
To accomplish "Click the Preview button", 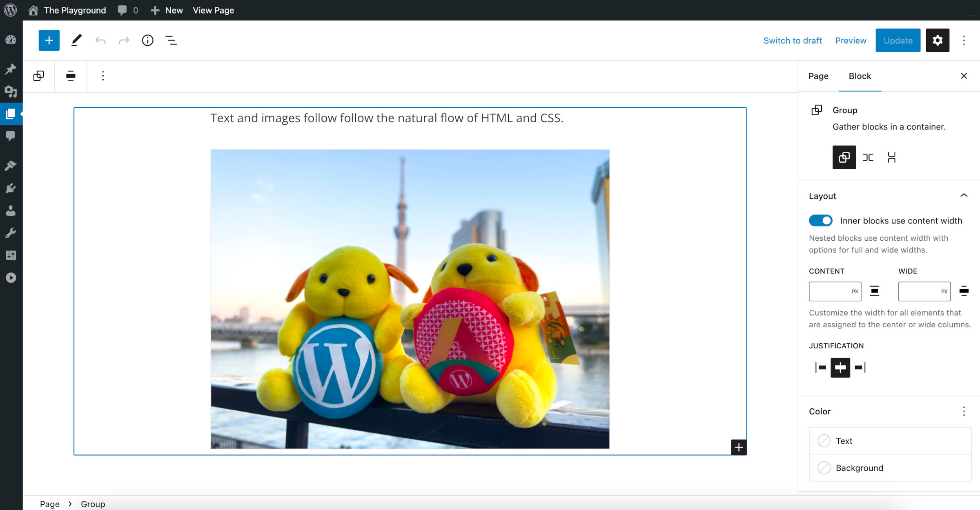I will (851, 40).
